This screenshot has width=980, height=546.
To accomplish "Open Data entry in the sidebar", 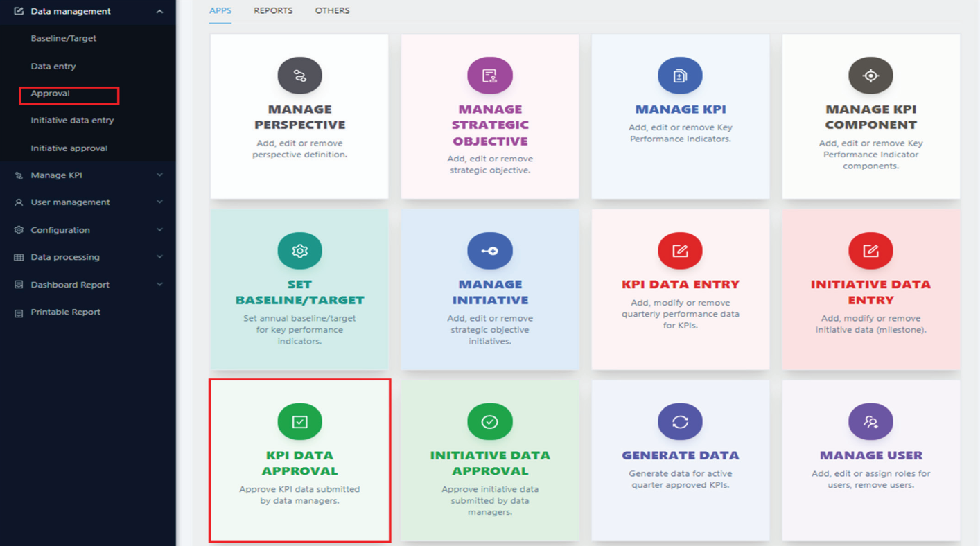I will (53, 66).
